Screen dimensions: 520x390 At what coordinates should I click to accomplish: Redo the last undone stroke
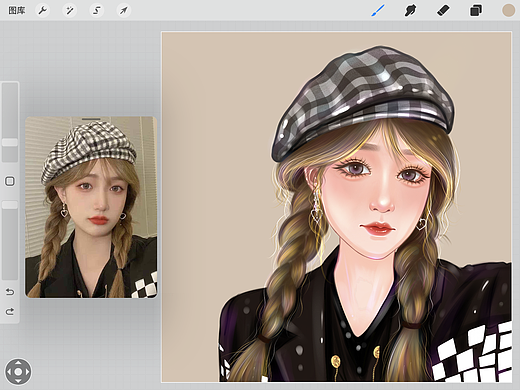[x=10, y=312]
